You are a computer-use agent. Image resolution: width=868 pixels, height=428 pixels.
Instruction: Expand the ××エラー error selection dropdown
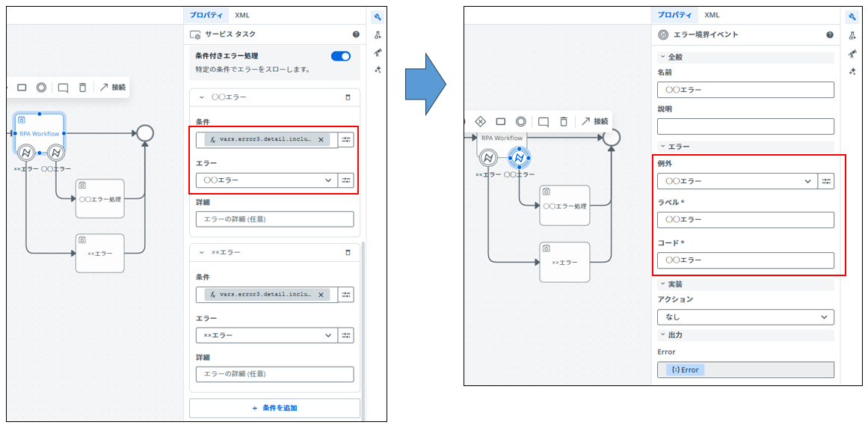pyautogui.click(x=267, y=336)
